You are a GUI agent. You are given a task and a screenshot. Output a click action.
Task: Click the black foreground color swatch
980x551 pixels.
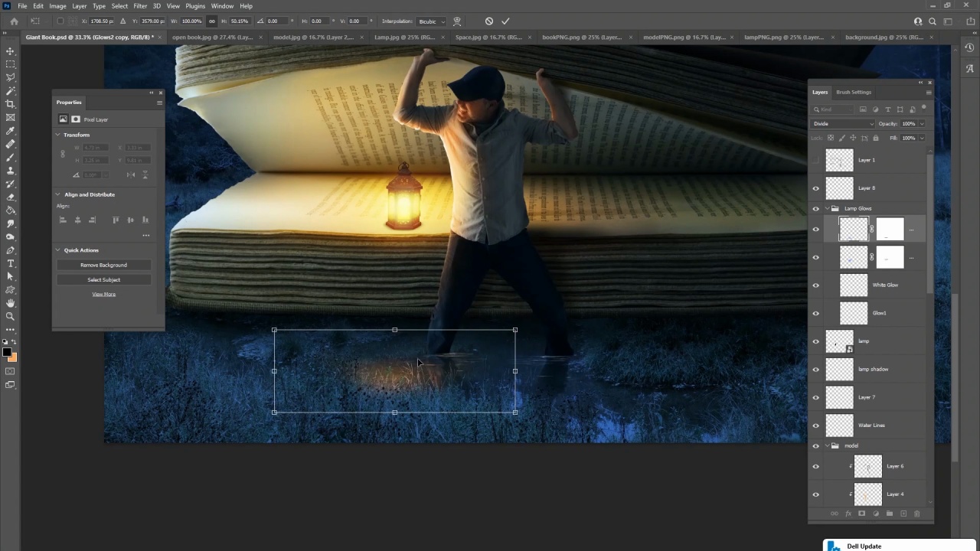click(x=7, y=352)
